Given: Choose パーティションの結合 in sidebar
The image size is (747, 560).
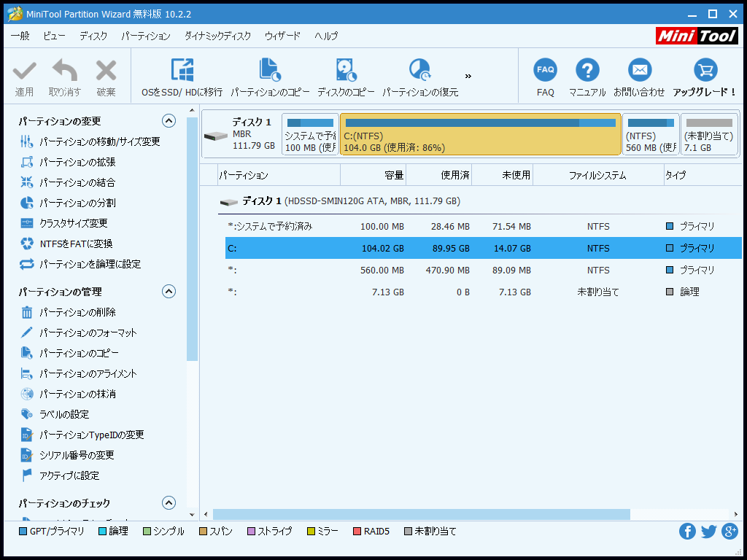Looking at the screenshot, I should pos(68,182).
